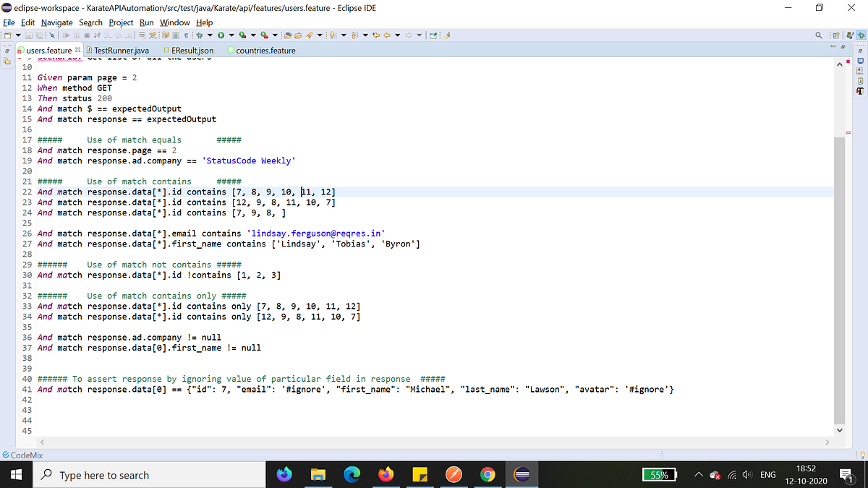868x488 pixels.
Task: Open the Run button dropdown arrow
Action: (231, 35)
